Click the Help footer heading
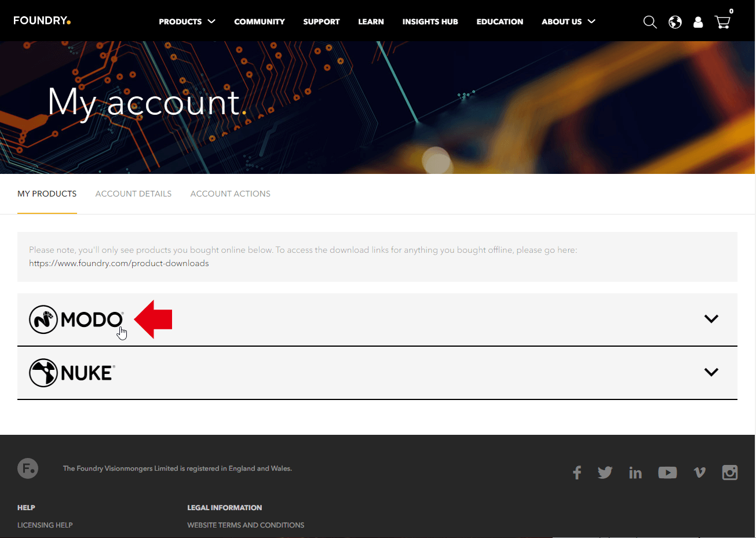Screen dimensions: 756x538 [x=26, y=508]
